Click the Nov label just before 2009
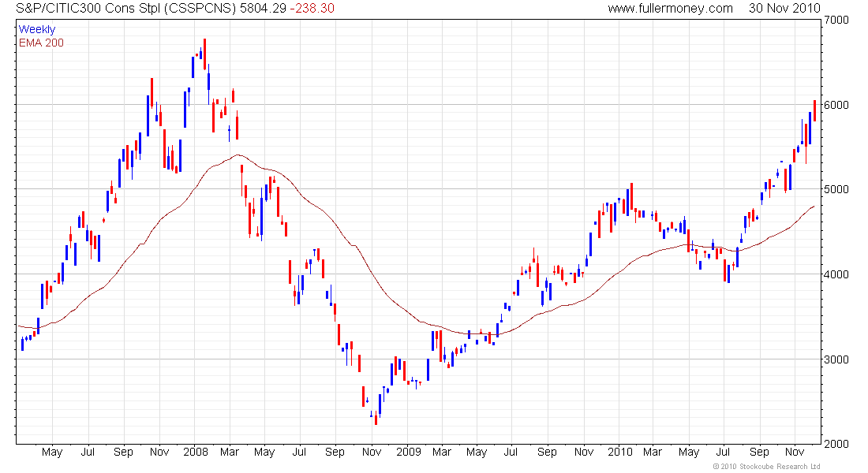The height and width of the screenshot is (473, 868). point(372,452)
